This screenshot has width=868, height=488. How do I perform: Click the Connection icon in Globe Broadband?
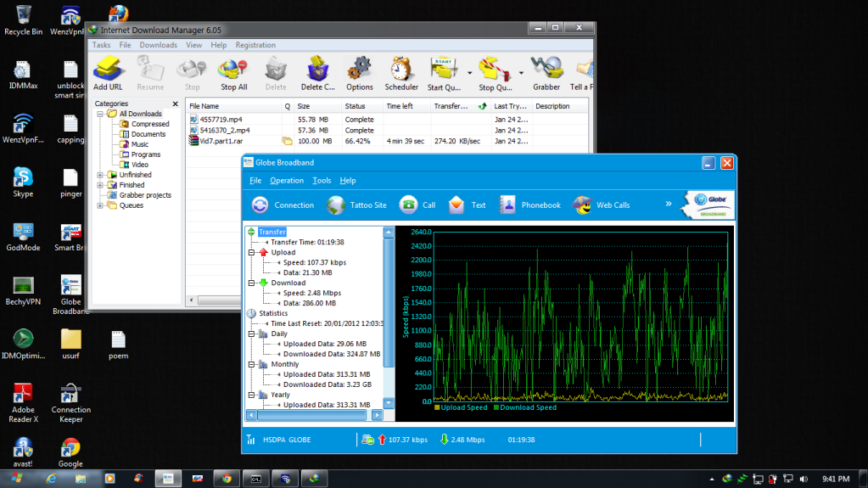(x=260, y=205)
